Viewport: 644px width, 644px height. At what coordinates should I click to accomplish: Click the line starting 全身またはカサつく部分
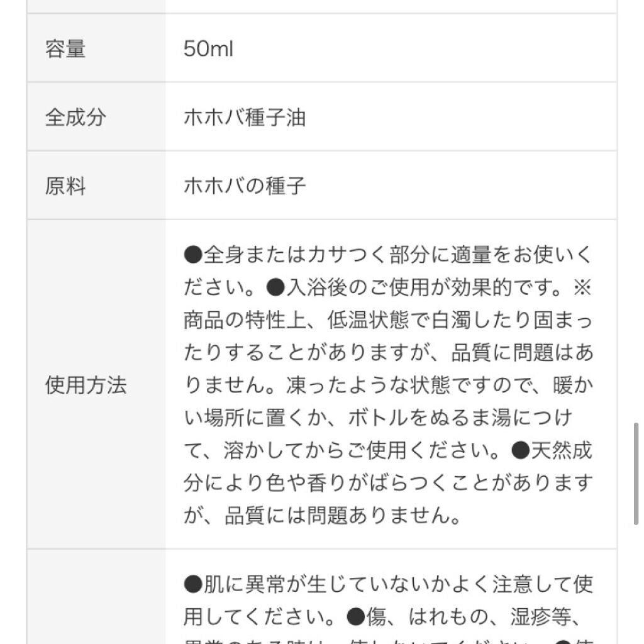[388, 255]
